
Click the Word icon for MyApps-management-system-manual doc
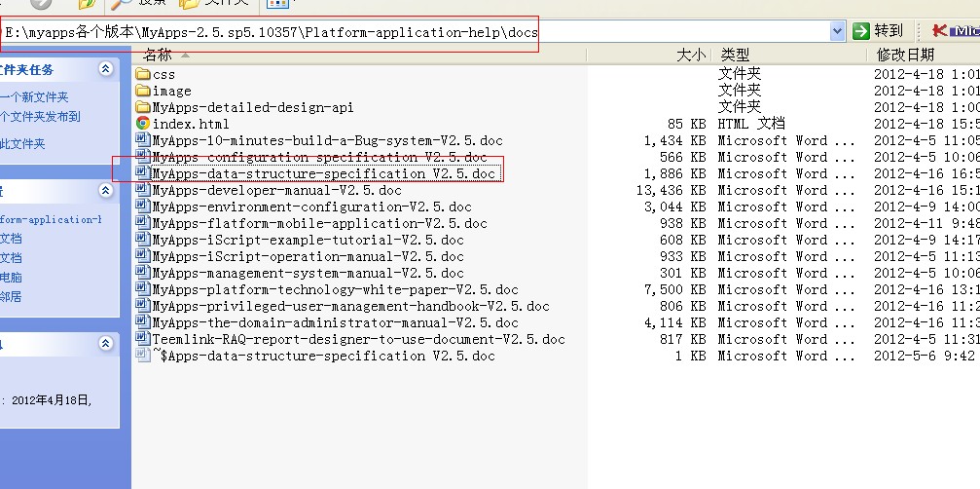(x=143, y=273)
